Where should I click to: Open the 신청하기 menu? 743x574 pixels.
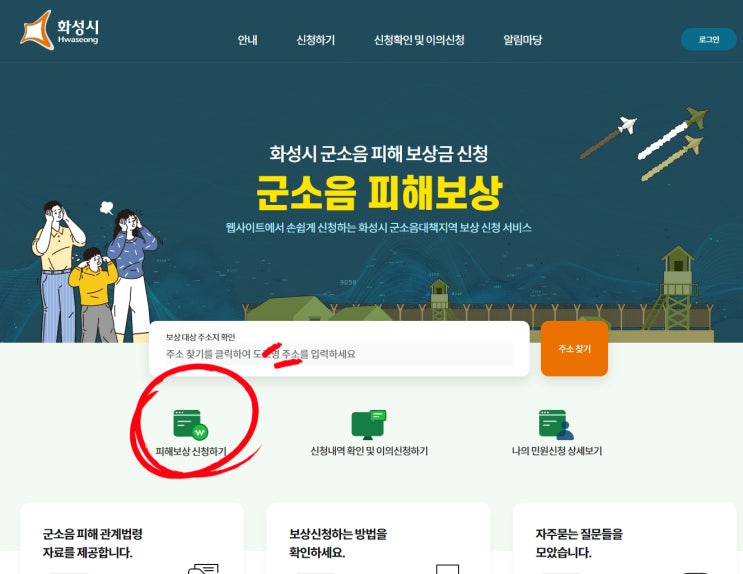[x=316, y=40]
